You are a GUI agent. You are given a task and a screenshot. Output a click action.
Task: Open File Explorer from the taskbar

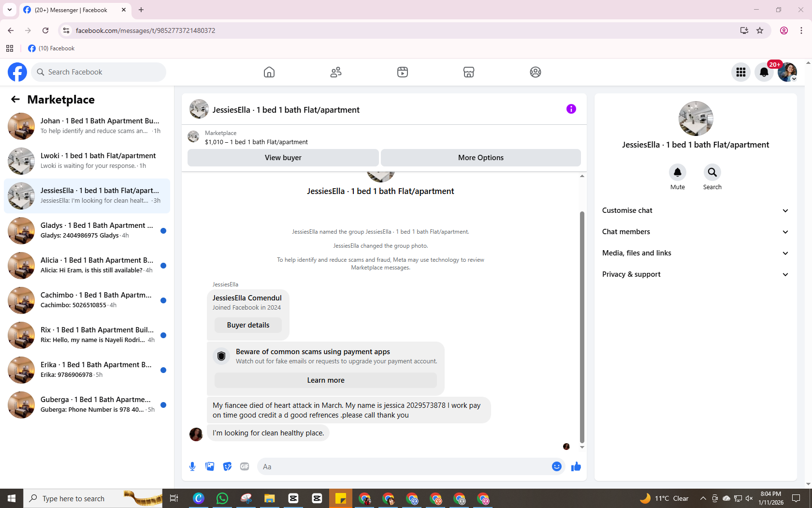(x=270, y=498)
